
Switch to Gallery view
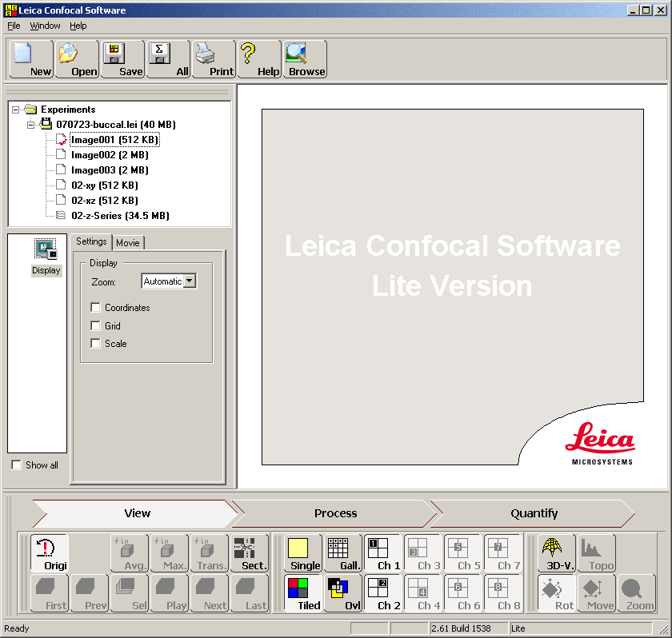point(343,552)
